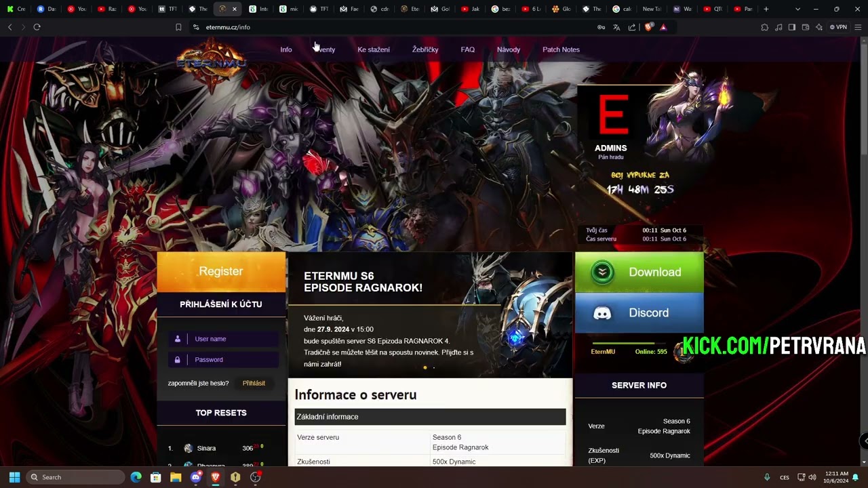Switch to the 'cdn' tab
The height and width of the screenshot is (488, 868).
tap(380, 9)
